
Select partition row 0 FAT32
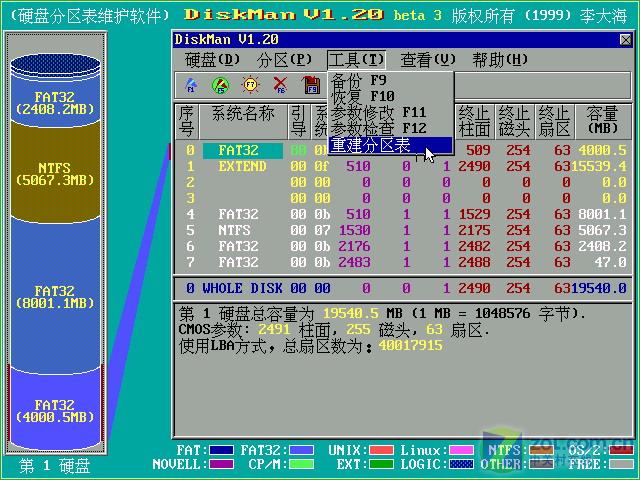coord(403,150)
